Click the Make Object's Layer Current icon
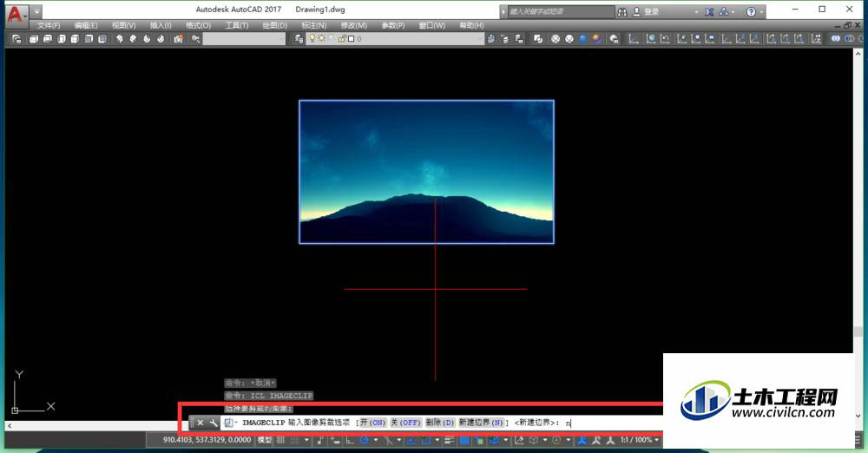This screenshot has height=453, width=868. coord(491,39)
